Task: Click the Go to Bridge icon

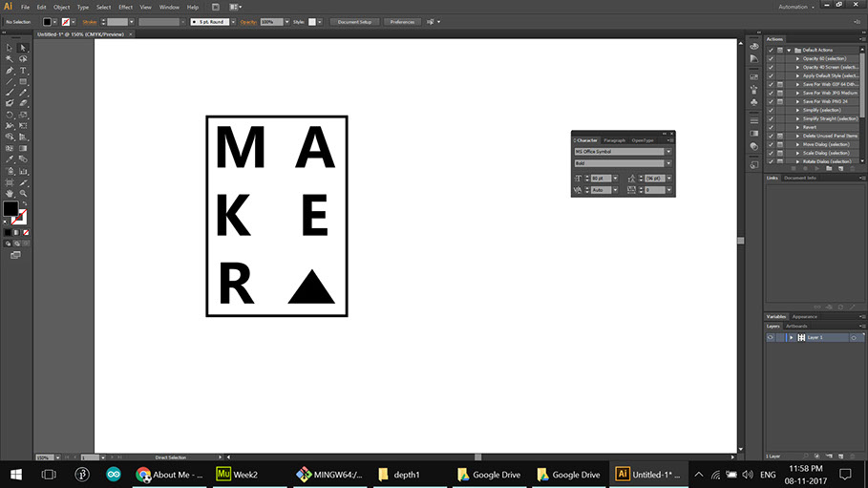Action: click(216, 8)
